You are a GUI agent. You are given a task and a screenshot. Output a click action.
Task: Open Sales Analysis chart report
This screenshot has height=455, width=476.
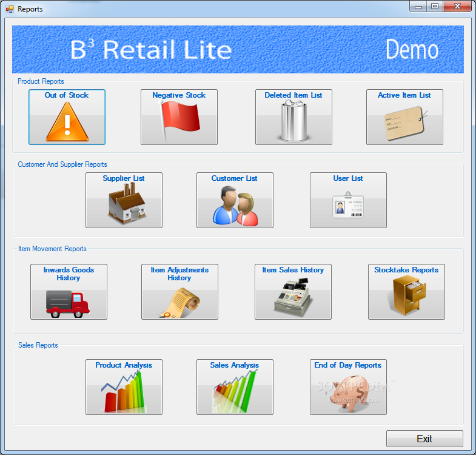(235, 387)
